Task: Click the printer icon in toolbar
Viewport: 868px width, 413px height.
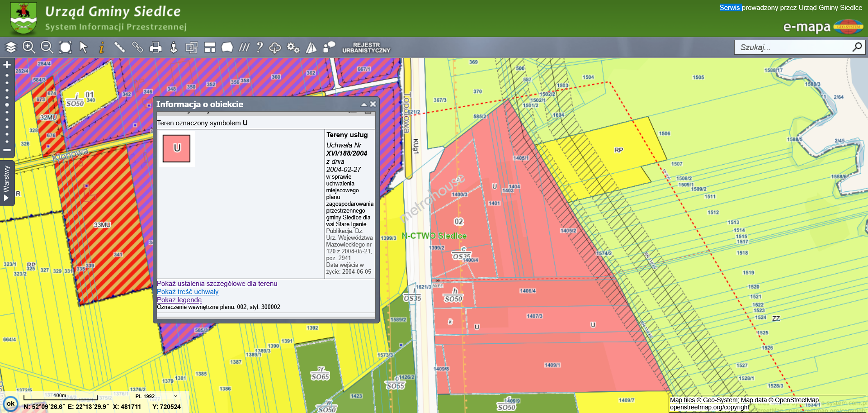Action: [156, 47]
